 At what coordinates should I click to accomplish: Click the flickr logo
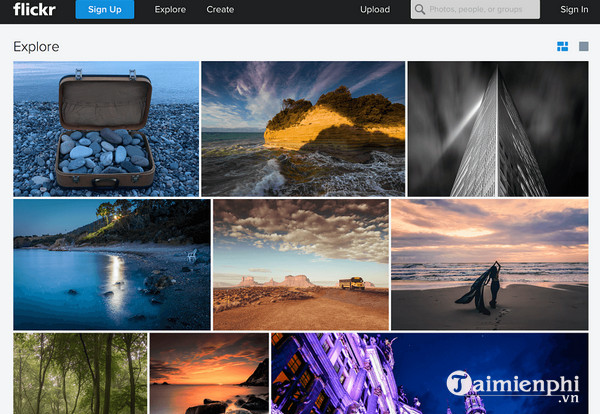click(x=34, y=9)
